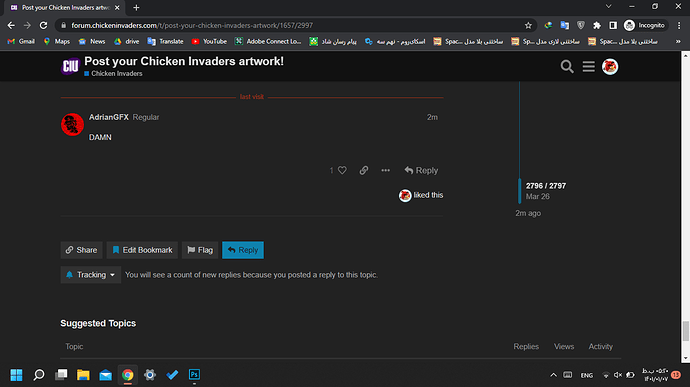Reload the forum page
Screen dimensions: 690x387
[x=43, y=26]
